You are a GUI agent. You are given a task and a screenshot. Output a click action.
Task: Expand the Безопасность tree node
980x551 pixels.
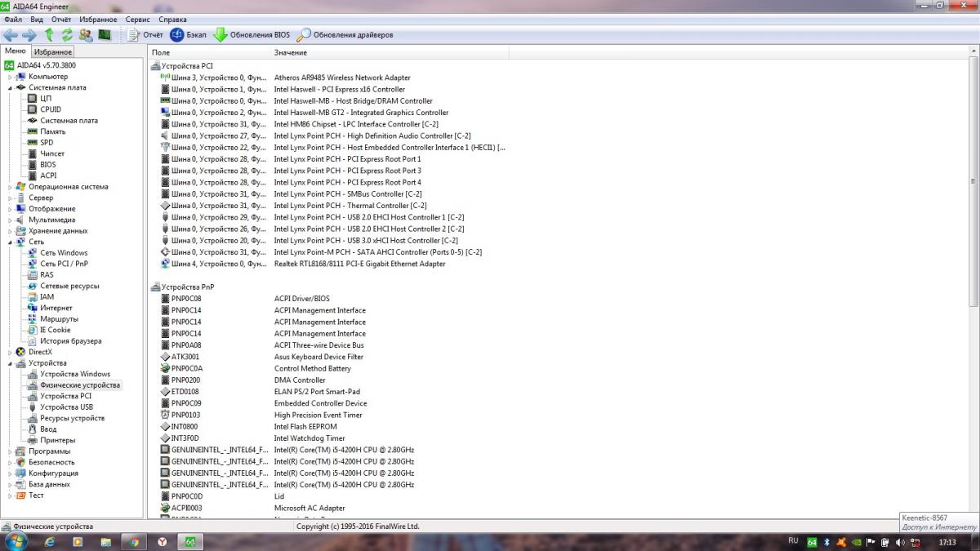[10, 462]
